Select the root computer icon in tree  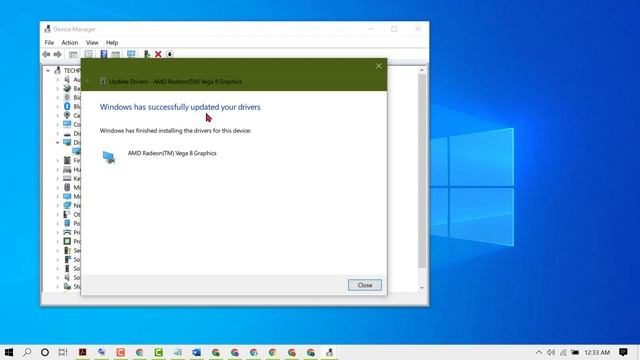pos(58,70)
